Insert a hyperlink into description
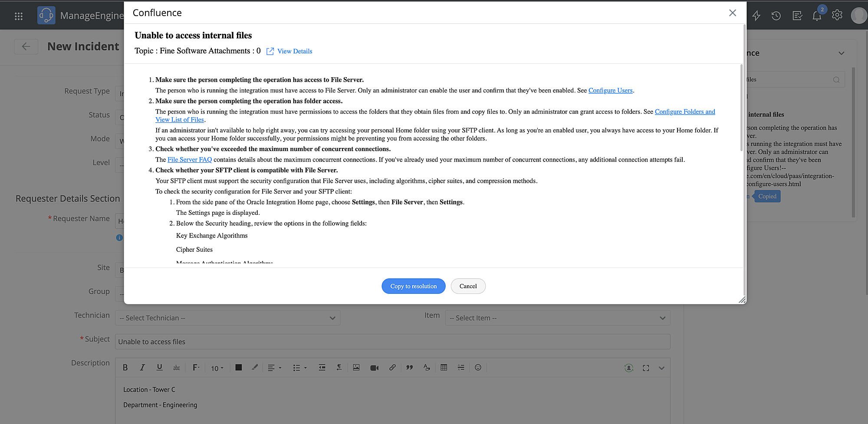Image resolution: width=868 pixels, height=424 pixels. pyautogui.click(x=392, y=368)
